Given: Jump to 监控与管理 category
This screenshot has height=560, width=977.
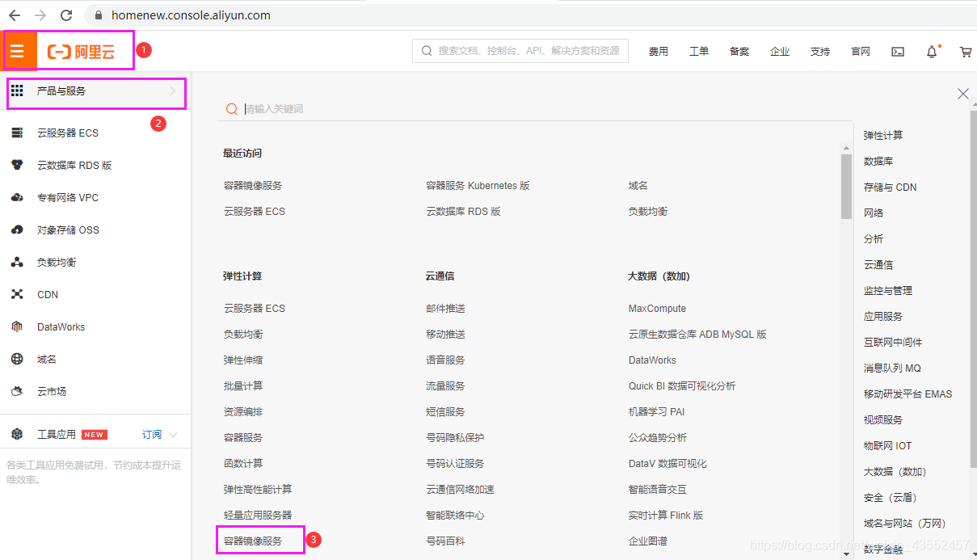Looking at the screenshot, I should pyautogui.click(x=888, y=291).
